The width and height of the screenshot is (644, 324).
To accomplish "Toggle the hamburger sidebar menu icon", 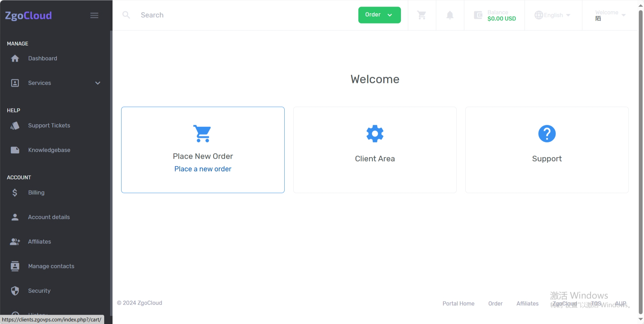I will click(x=94, y=15).
